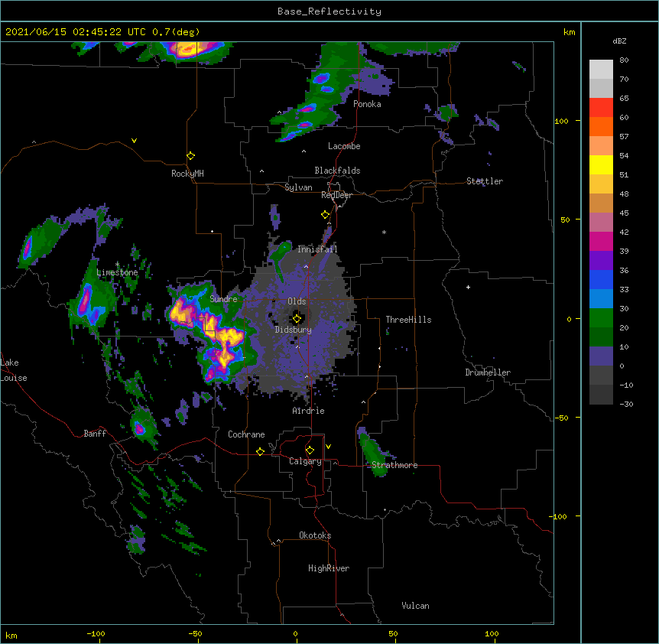Select the yellow diamond marker above RockyMH
The width and height of the screenshot is (659, 644).
pos(191,156)
